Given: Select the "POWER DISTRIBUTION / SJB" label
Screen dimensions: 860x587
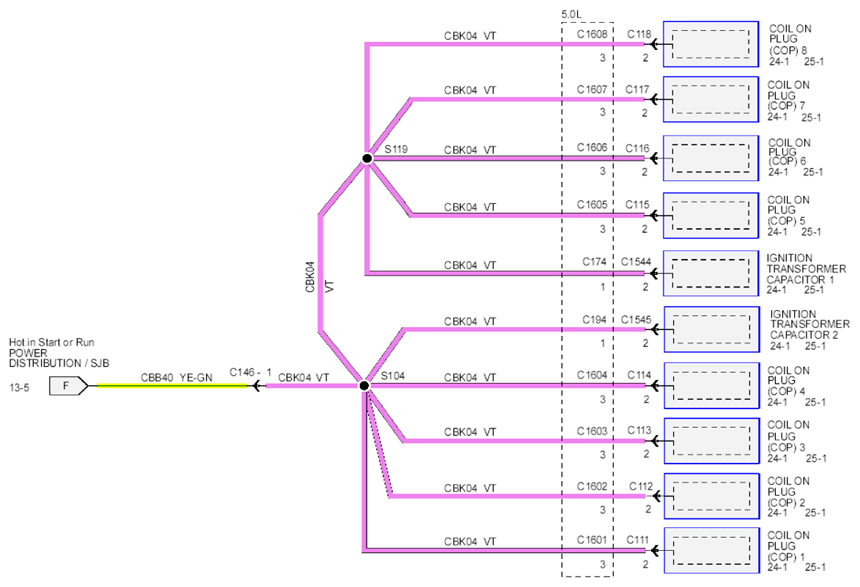Looking at the screenshot, I should pyautogui.click(x=59, y=358).
